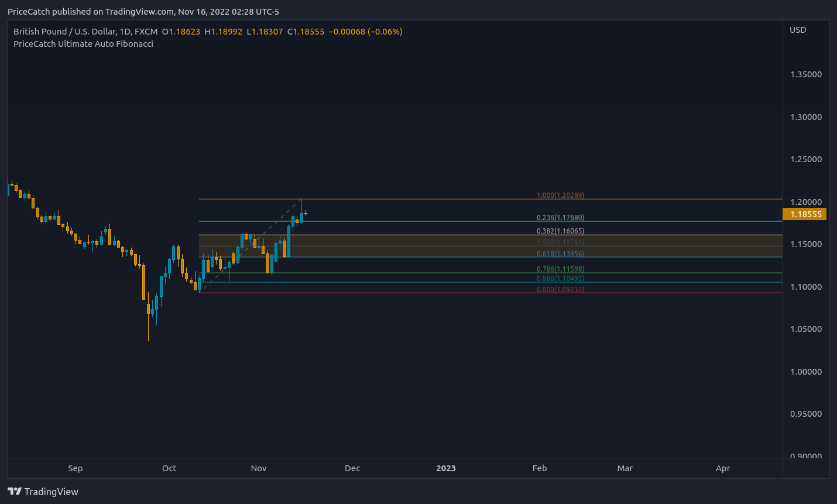
Task: Select the 0.500(1.14761) Fibonacci label
Action: click(x=560, y=242)
